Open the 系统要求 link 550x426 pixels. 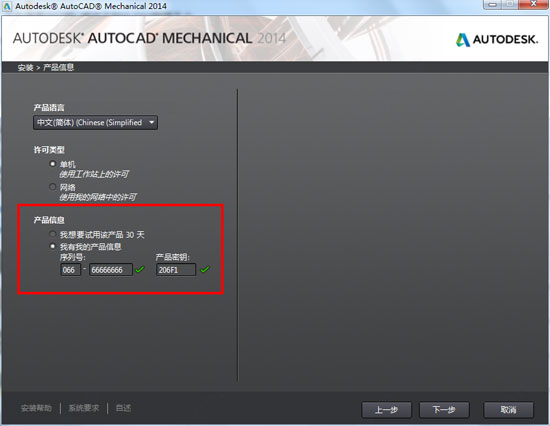pyautogui.click(x=83, y=408)
